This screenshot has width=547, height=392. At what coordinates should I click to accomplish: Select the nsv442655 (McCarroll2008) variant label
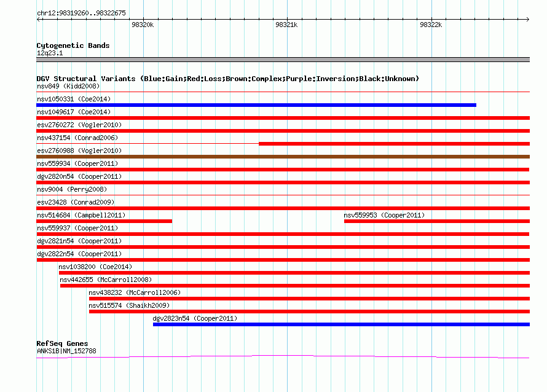pos(106,280)
